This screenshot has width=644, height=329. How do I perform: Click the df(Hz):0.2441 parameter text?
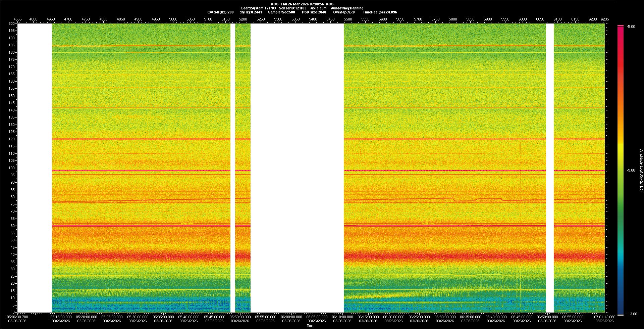point(251,12)
